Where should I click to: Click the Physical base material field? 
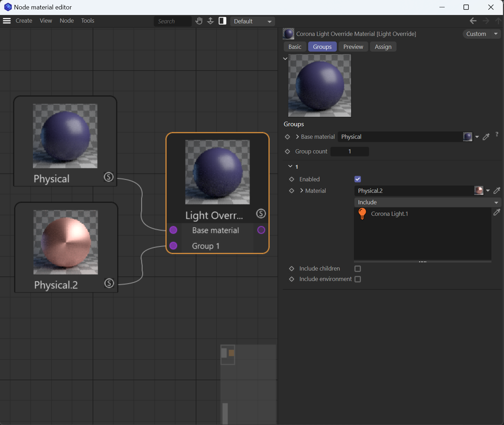400,137
